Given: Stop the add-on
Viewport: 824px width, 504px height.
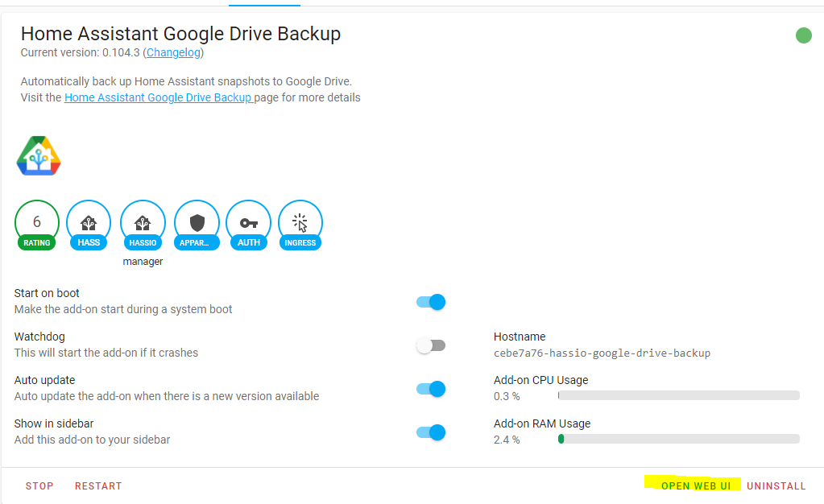Looking at the screenshot, I should click(x=39, y=486).
